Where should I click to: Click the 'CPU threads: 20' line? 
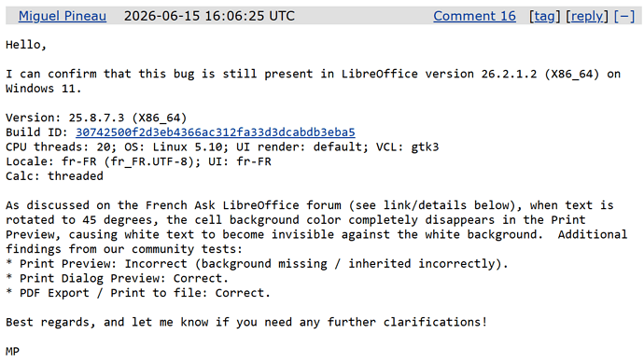tap(222, 146)
